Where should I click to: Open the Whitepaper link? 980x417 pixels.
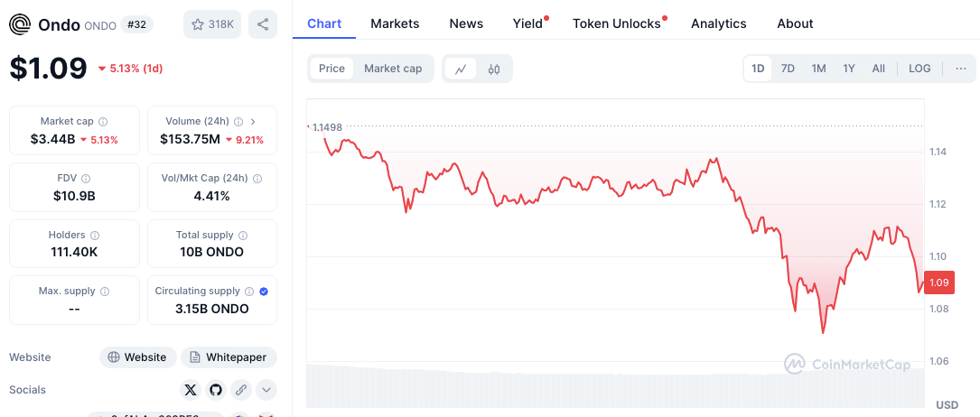pos(229,357)
